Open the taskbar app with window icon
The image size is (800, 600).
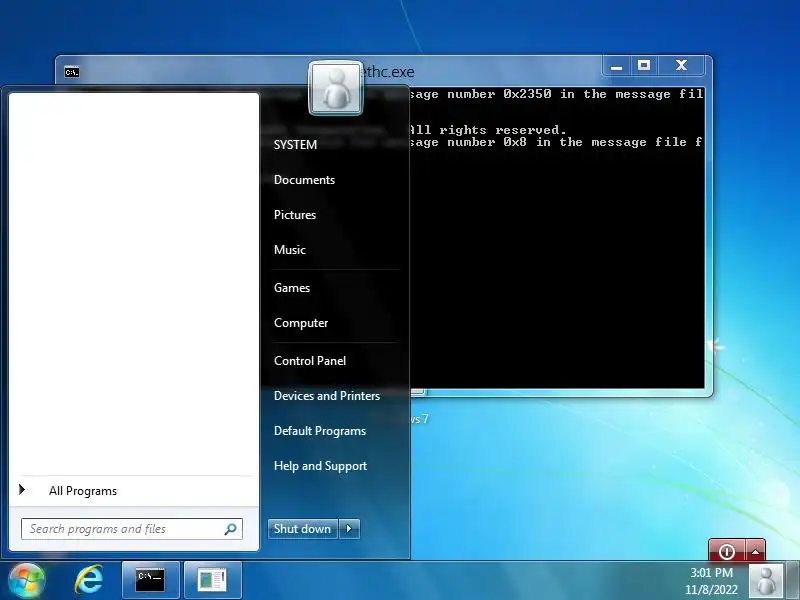coord(212,580)
